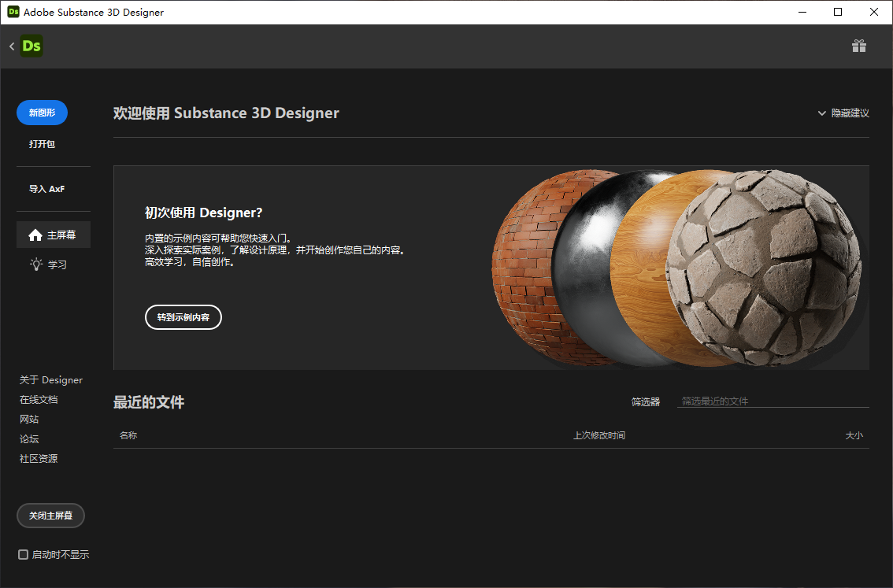Image resolution: width=893 pixels, height=588 pixels.
Task: Sort recent files by 大小 column
Action: (x=854, y=435)
